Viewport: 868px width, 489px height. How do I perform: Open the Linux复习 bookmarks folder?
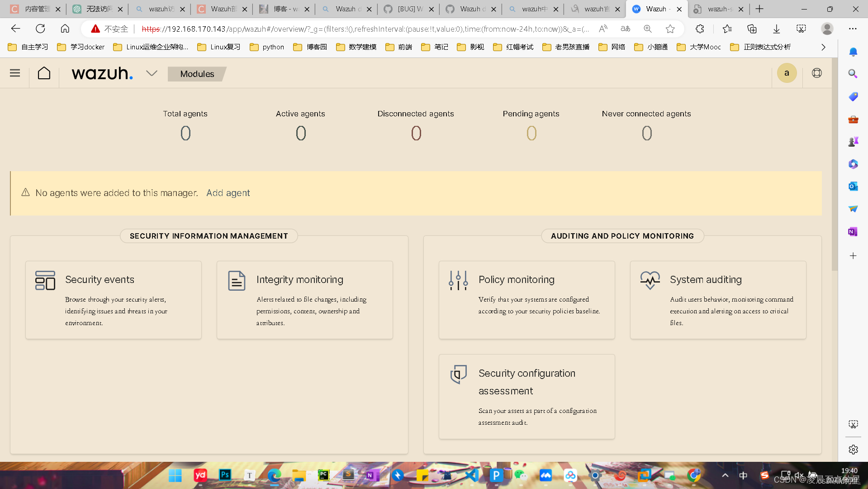tap(219, 47)
